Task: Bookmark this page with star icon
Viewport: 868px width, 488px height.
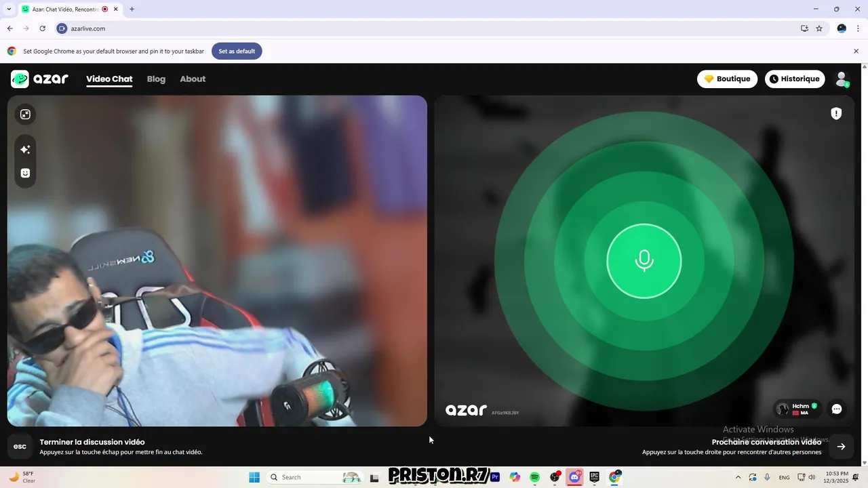Action: [x=819, y=28]
